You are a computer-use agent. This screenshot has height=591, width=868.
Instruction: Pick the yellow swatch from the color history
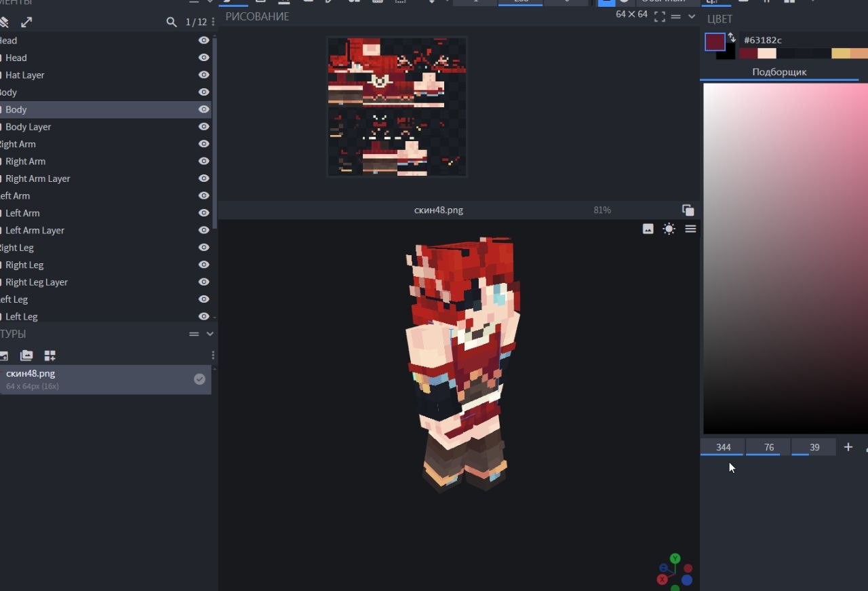841,54
